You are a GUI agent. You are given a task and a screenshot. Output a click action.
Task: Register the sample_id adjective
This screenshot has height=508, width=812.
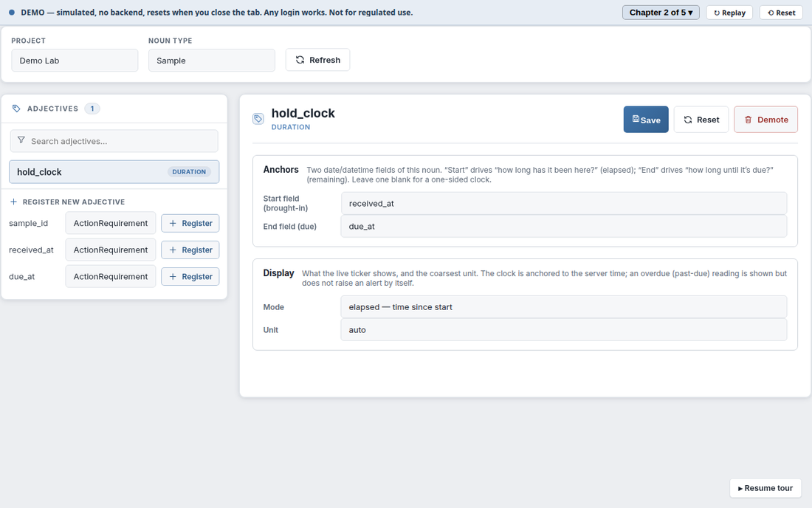[190, 223]
